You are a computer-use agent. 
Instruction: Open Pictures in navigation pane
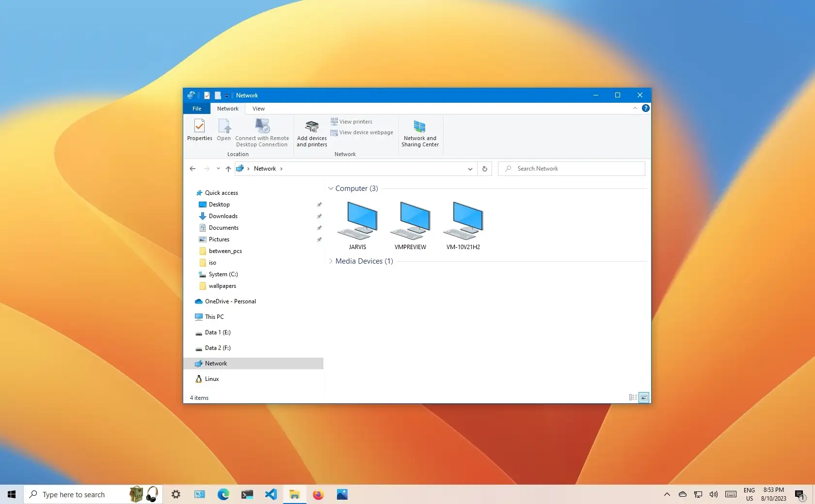pyautogui.click(x=214, y=239)
